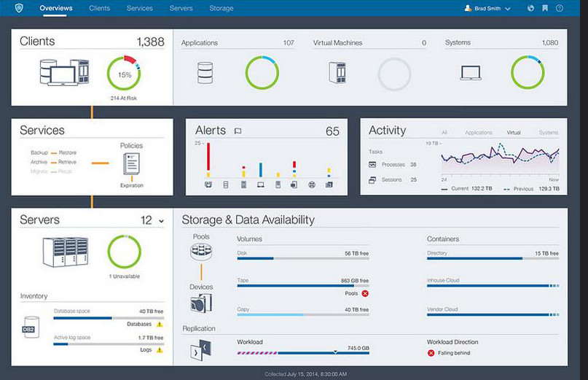Click the Clients 15% at-risk donut chart
588x380 pixels.
(x=124, y=74)
